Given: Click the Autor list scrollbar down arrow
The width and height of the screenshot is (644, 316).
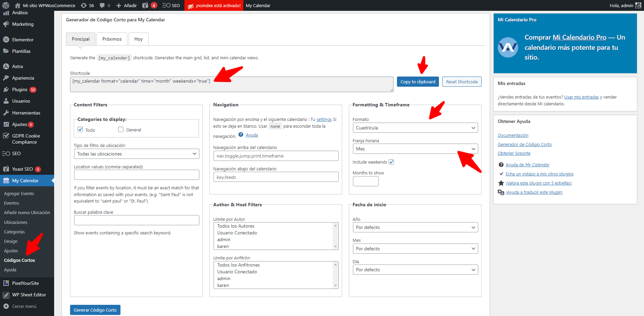Looking at the screenshot, I should 335,247.
